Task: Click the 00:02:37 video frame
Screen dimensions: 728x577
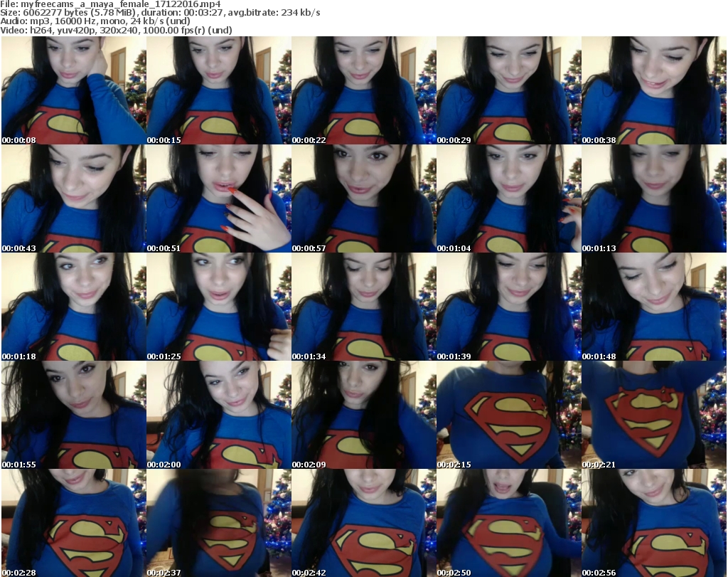Action: pyautogui.click(x=219, y=523)
